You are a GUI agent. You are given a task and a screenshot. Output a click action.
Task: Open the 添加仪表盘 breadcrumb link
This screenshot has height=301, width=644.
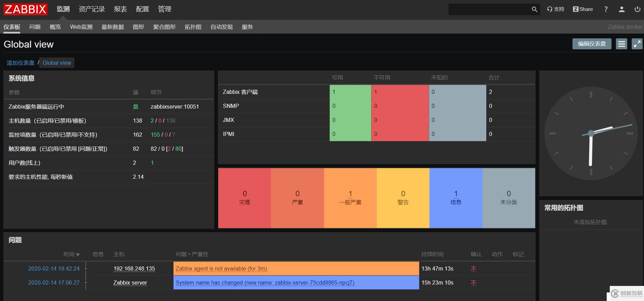(21, 63)
